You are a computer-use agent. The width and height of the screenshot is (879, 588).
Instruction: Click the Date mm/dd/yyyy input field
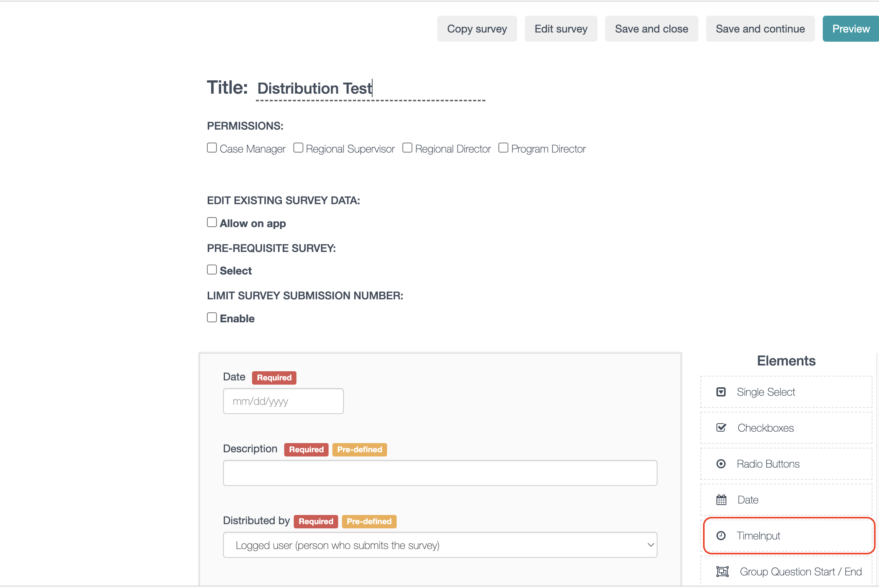(283, 401)
